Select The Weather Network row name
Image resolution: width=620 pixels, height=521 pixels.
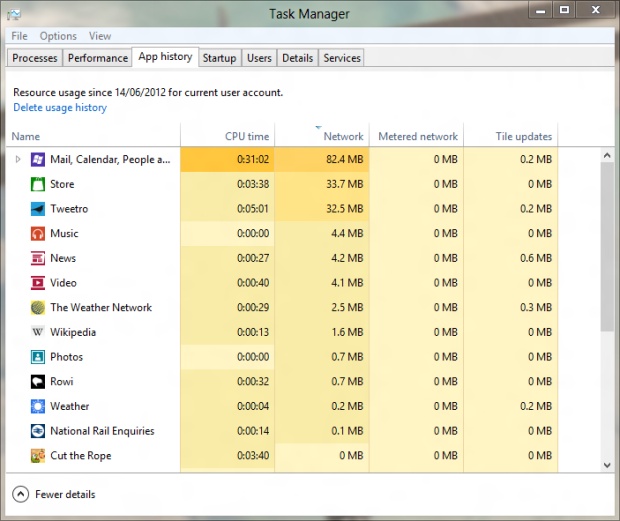coord(101,308)
